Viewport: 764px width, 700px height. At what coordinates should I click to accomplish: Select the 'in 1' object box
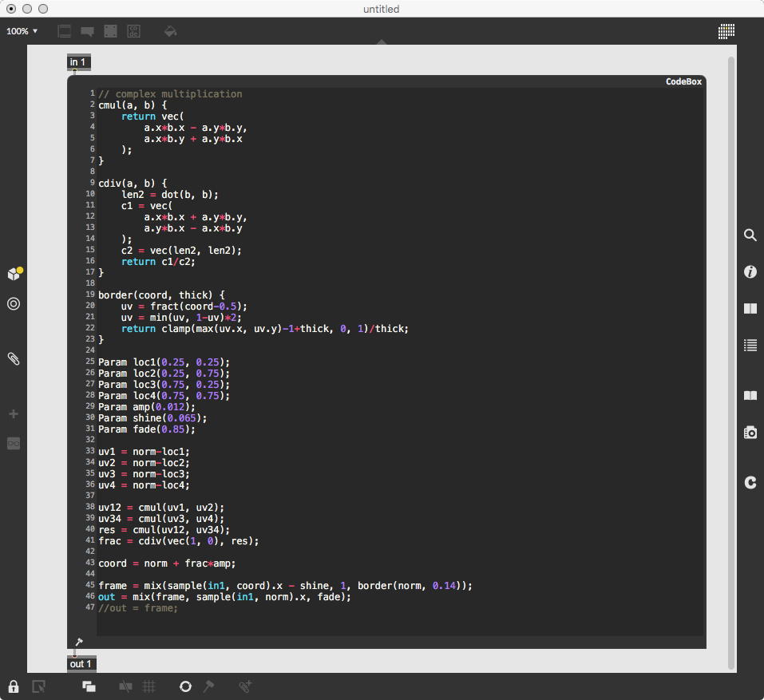pyautogui.click(x=78, y=62)
